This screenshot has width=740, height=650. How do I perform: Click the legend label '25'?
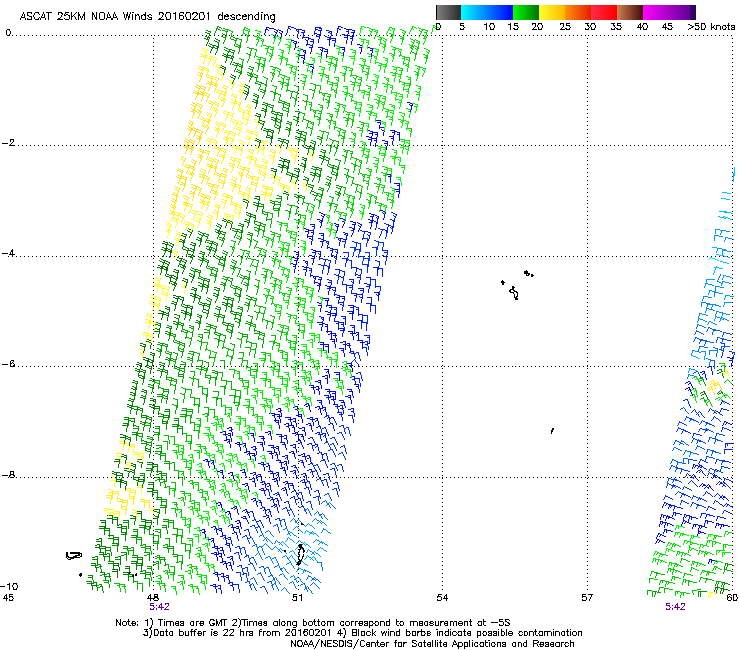click(x=565, y=27)
